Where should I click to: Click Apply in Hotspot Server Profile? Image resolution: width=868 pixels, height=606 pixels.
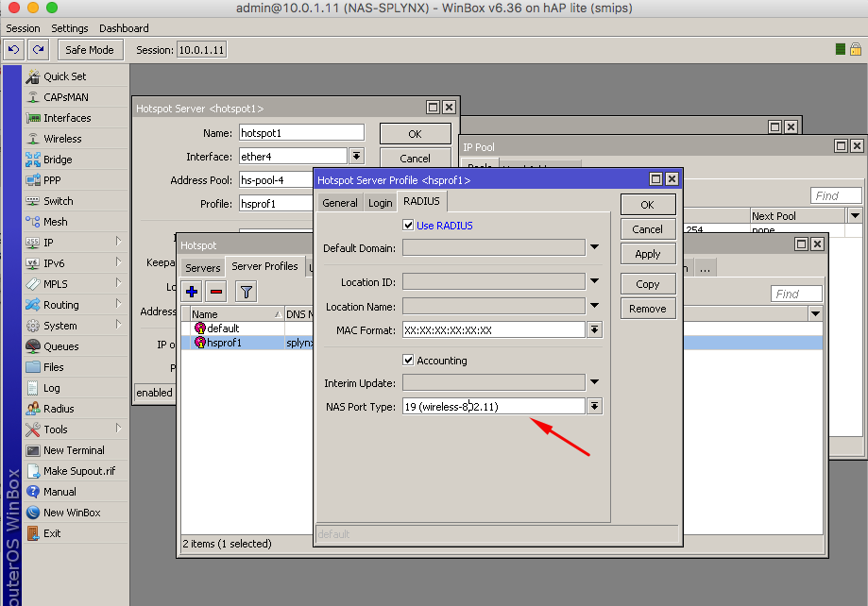coord(647,254)
